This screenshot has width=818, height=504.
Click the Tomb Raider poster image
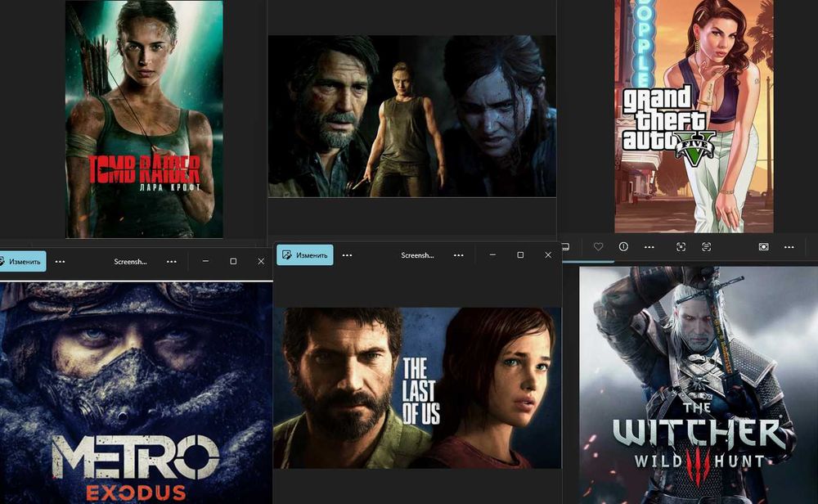point(145,119)
